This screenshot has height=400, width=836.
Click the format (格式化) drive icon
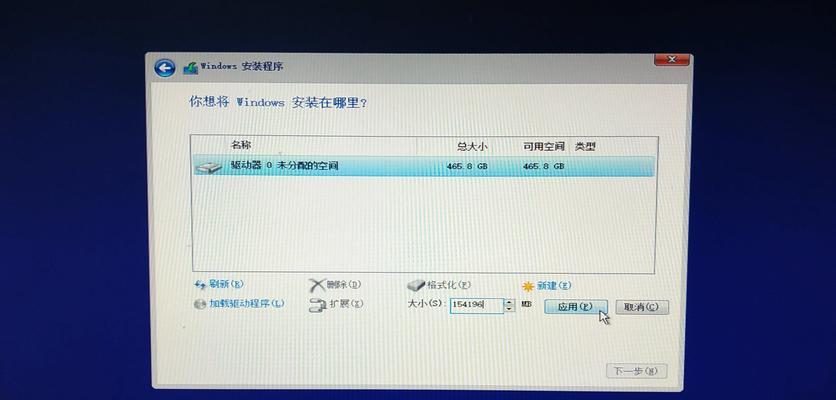(x=416, y=285)
